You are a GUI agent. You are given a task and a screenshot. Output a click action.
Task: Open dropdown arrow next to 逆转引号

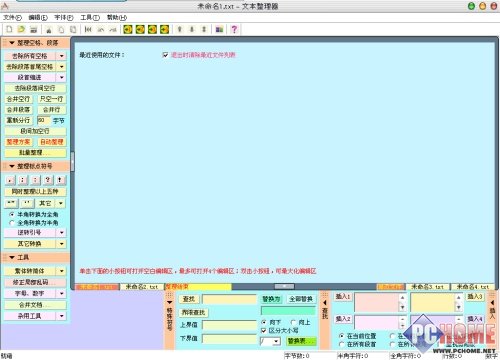click(x=62, y=232)
